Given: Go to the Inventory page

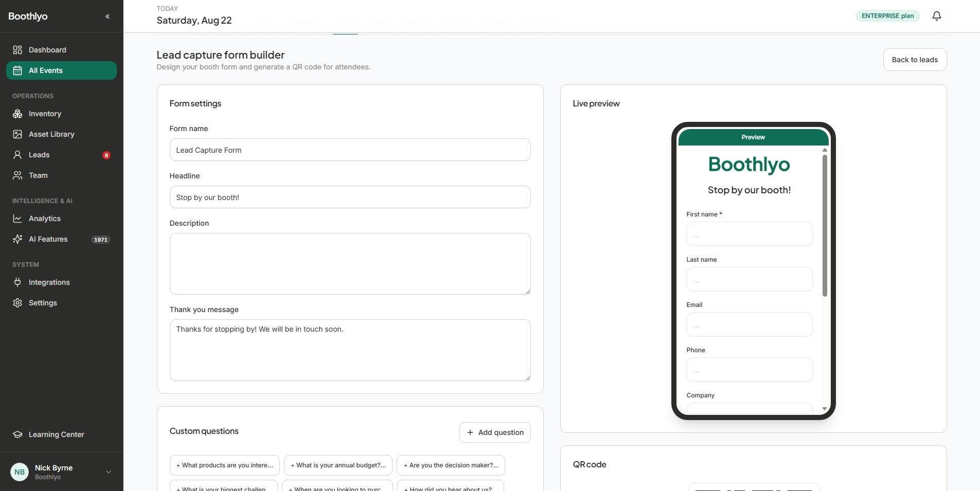Looking at the screenshot, I should [61, 114].
